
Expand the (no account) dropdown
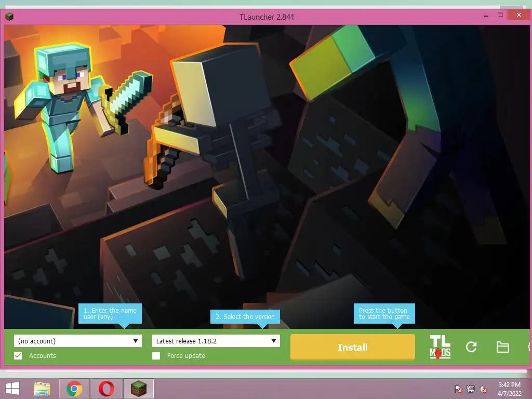coord(78,341)
